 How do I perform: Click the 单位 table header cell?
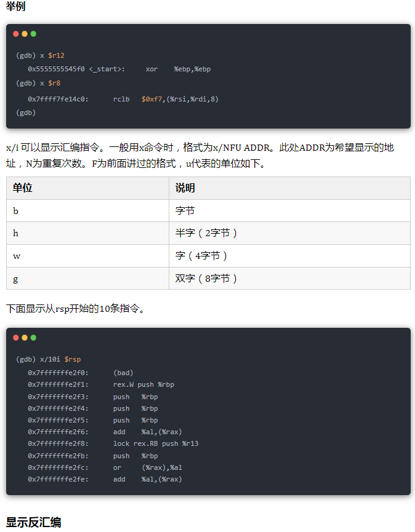pos(87,188)
